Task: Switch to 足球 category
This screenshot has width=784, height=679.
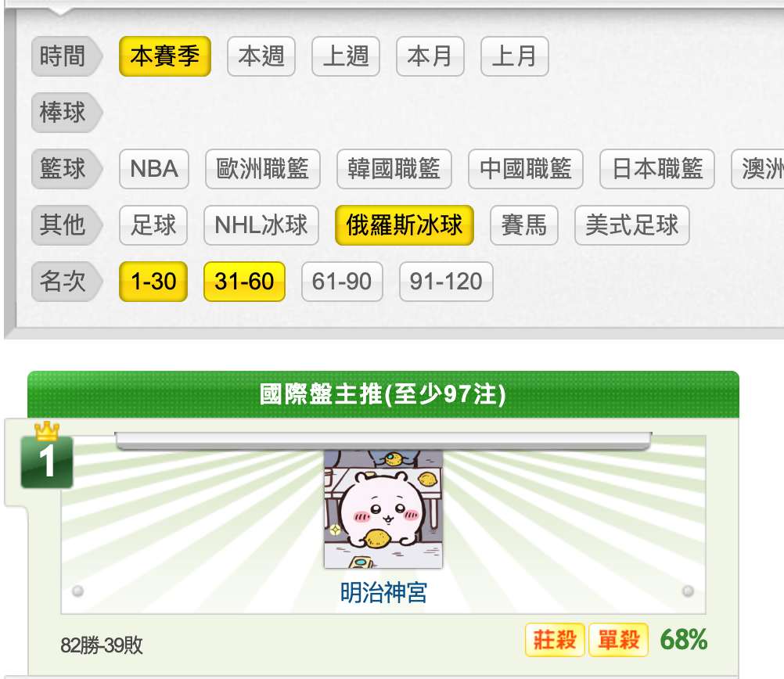Action: point(153,225)
